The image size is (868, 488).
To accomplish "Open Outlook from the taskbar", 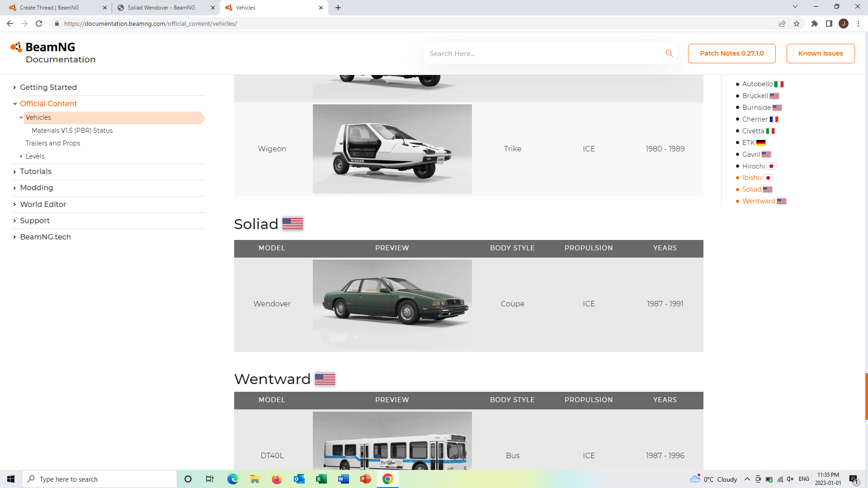I will 299,479.
